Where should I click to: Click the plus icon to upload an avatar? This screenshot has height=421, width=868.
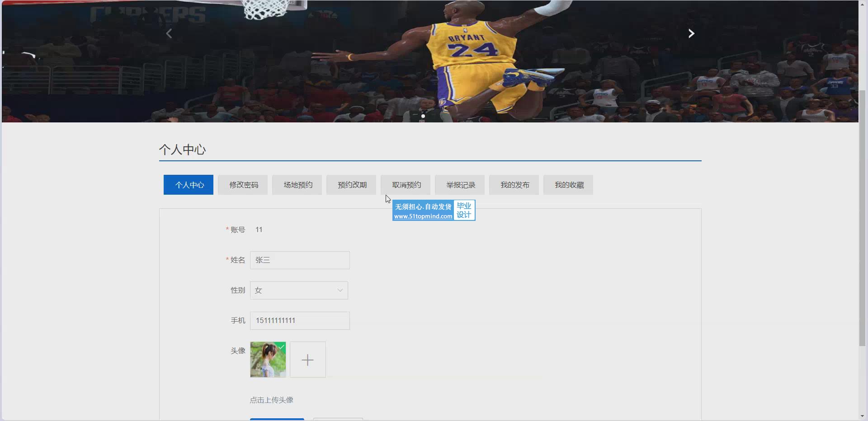[307, 360]
